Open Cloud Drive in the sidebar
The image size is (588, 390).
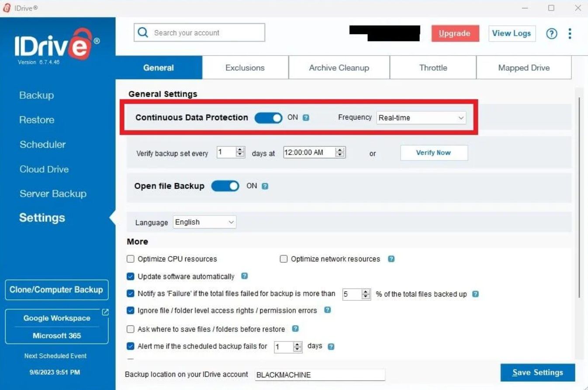coord(44,169)
